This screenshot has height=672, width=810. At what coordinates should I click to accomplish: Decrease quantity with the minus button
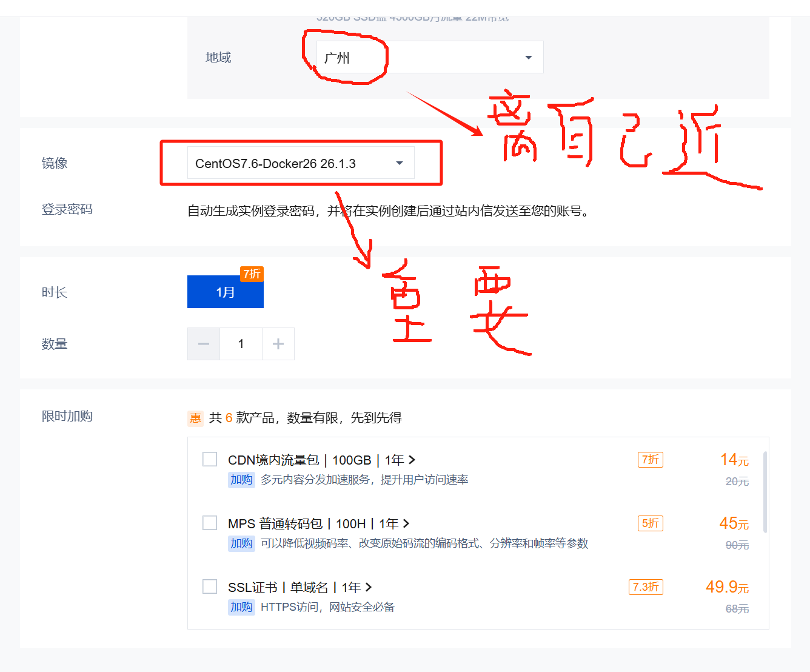(204, 344)
